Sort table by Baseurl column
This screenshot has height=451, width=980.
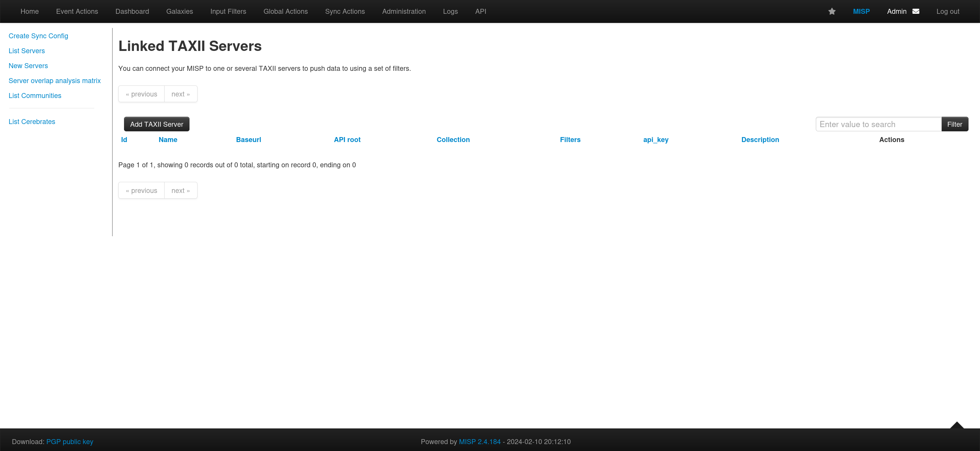(248, 140)
